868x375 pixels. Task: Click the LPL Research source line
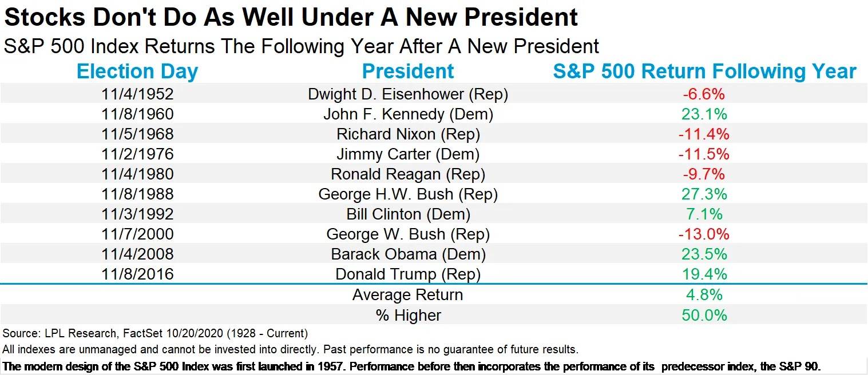[156, 333]
